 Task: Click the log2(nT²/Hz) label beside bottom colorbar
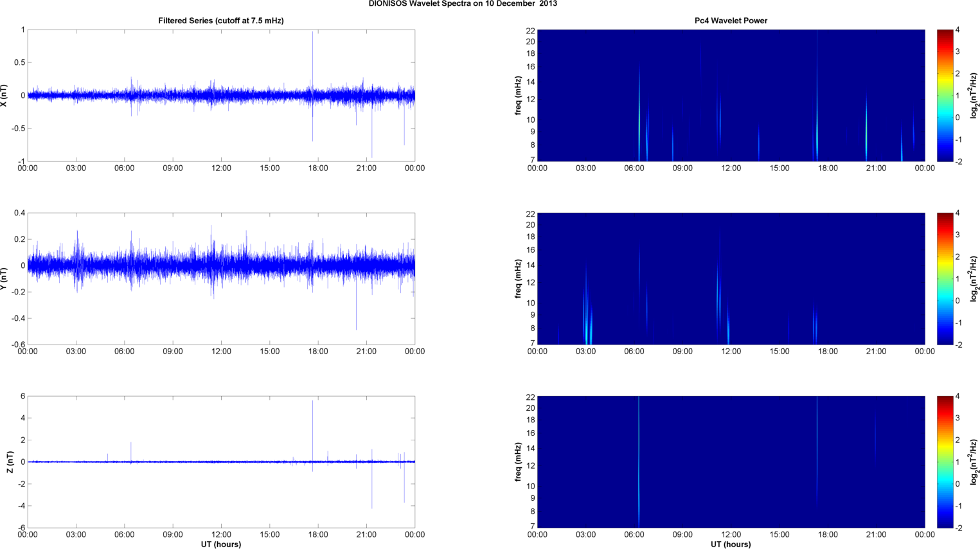[x=975, y=462]
